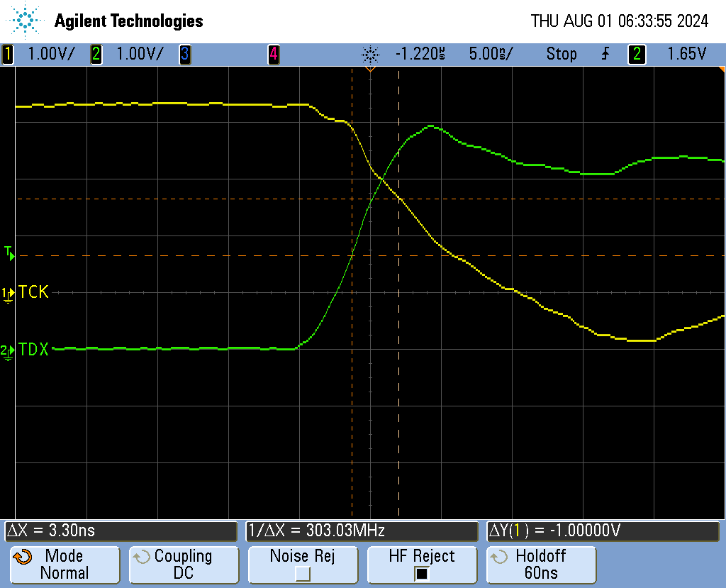Screen dimensions: 726x588
Task: Click the Agilent Technologies starburst logo
Action: click(x=26, y=21)
